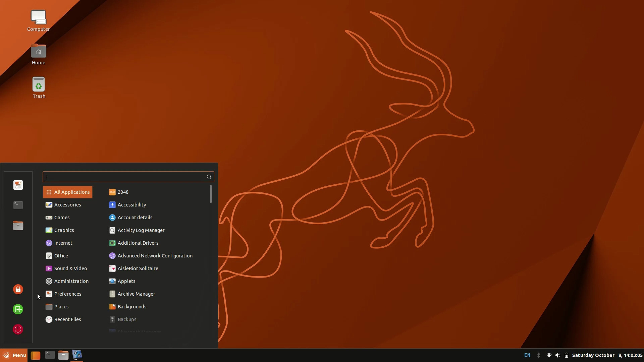Open the Accessibility application

132,204
